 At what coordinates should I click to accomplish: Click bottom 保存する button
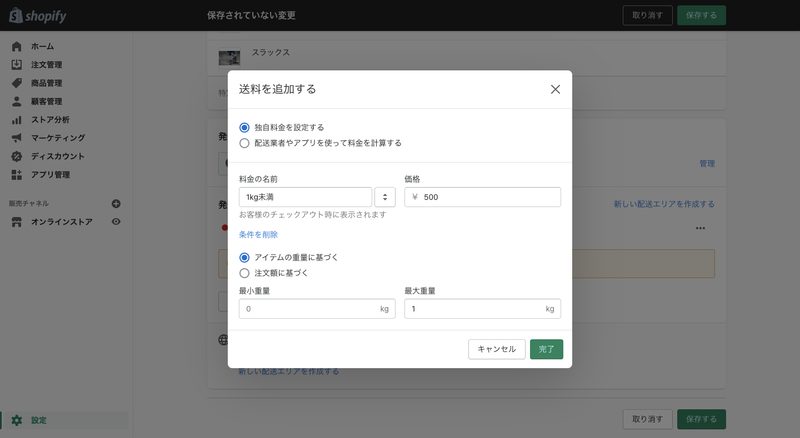click(701, 419)
